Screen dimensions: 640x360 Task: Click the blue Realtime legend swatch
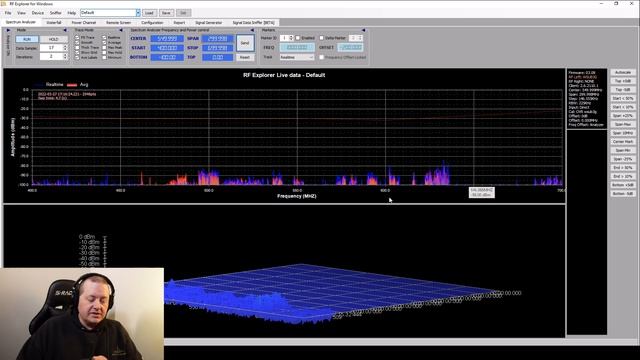pyautogui.click(x=39, y=85)
